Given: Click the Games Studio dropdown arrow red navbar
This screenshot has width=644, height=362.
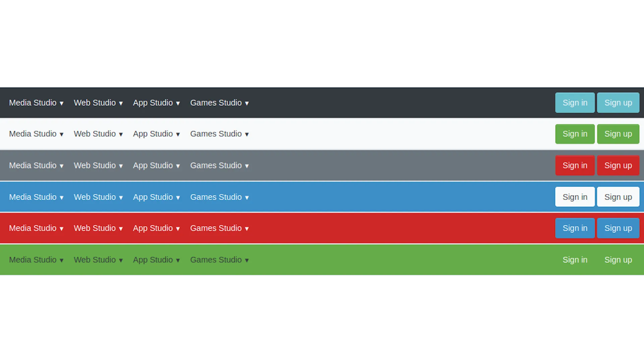Looking at the screenshot, I should click(247, 229).
